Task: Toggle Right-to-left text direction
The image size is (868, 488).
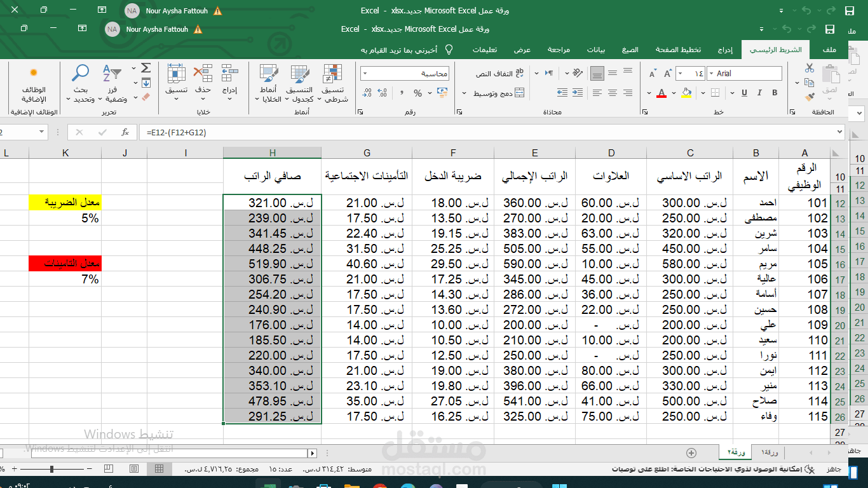Action: pos(549,74)
